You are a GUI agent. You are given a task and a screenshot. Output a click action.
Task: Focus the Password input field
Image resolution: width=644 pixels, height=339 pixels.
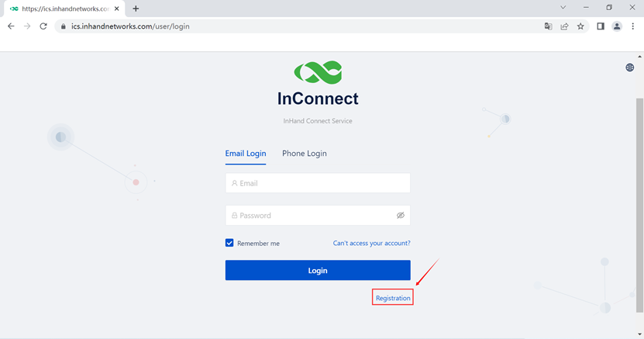[x=318, y=216]
